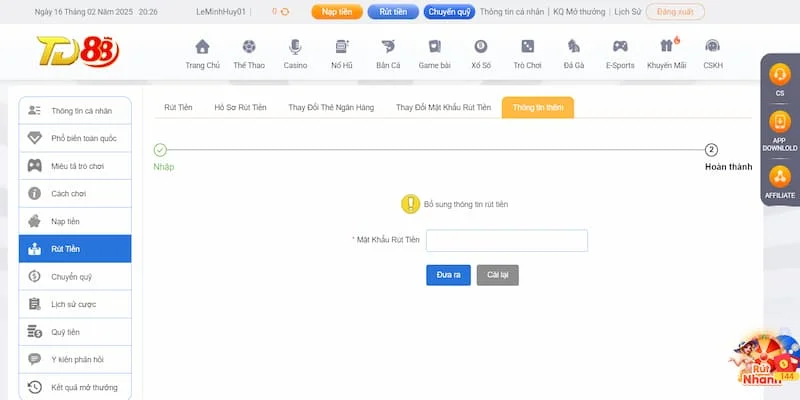The height and width of the screenshot is (400, 800).
Task: Select Miêu tả trò chơi in sidebar
Action: [x=75, y=166]
